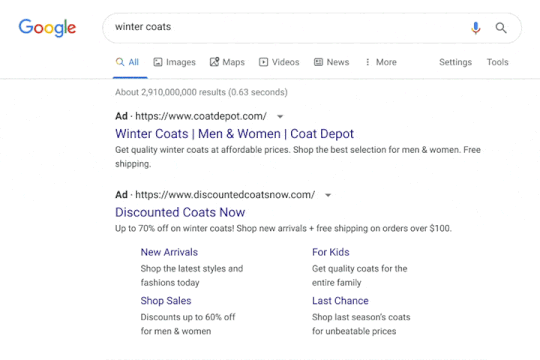This screenshot has width=540, height=360.
Task: Switch to Maps tab
Action: point(227,62)
